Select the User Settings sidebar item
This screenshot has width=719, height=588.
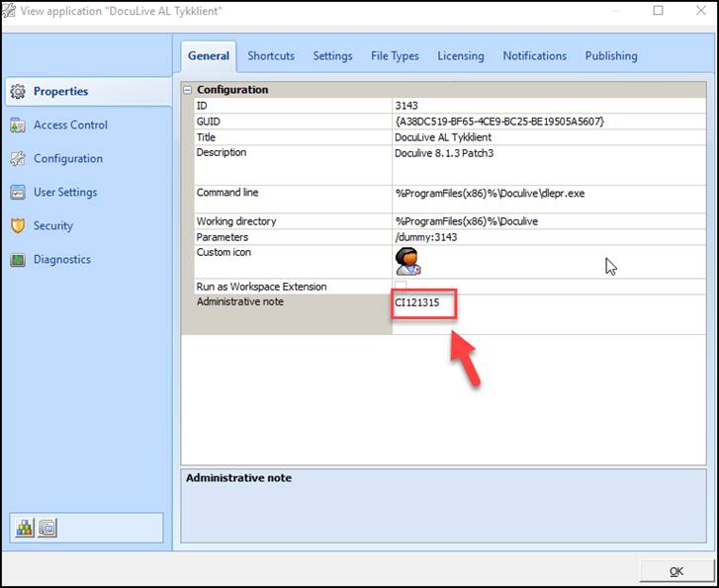point(65,193)
